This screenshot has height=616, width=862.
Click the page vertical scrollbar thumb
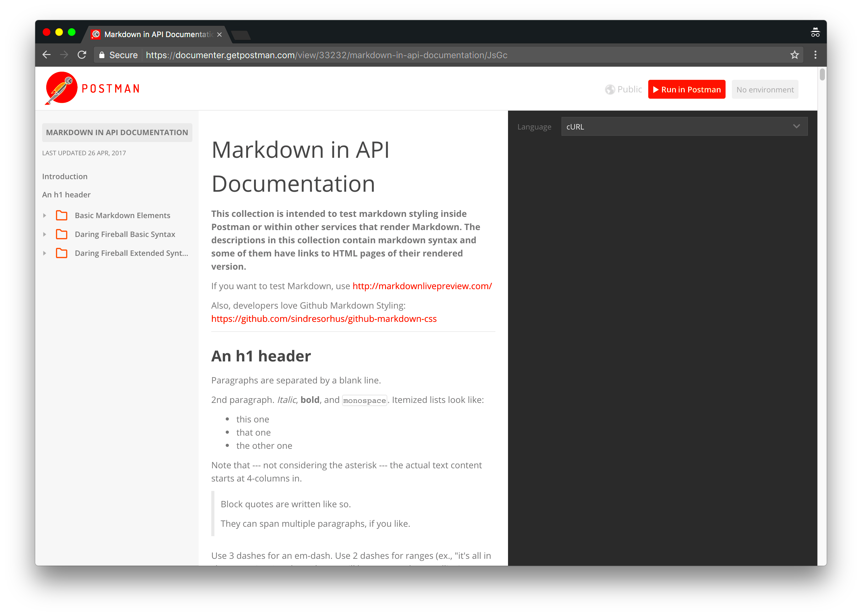click(x=822, y=74)
